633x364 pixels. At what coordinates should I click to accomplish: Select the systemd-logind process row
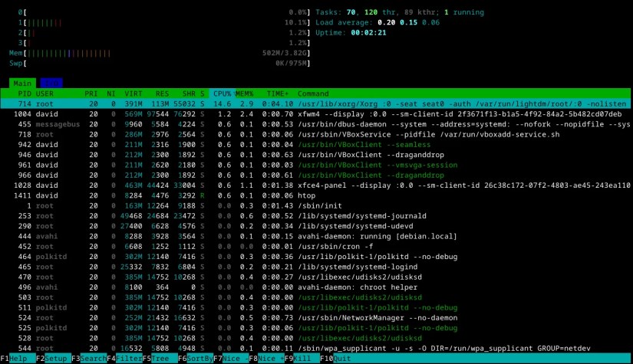(315, 267)
